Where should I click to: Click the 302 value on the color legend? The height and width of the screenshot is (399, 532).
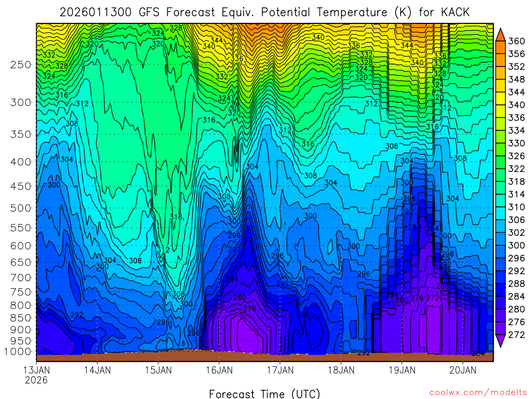(516, 233)
